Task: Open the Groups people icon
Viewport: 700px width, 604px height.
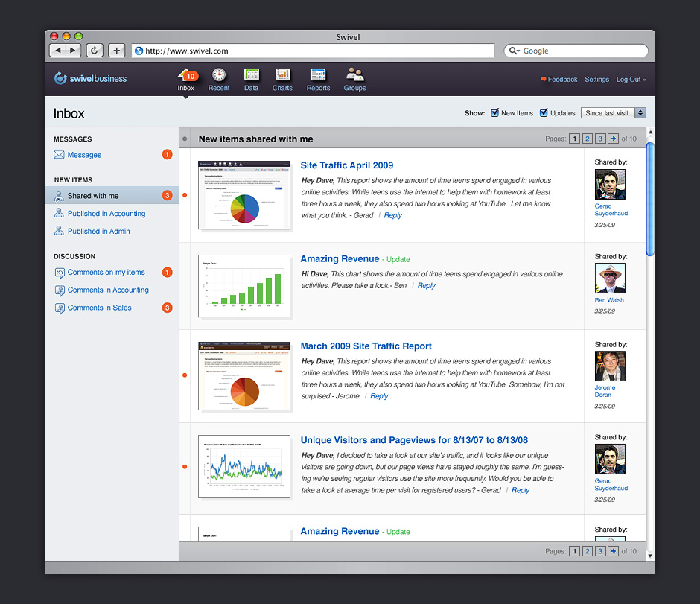Action: (x=354, y=75)
